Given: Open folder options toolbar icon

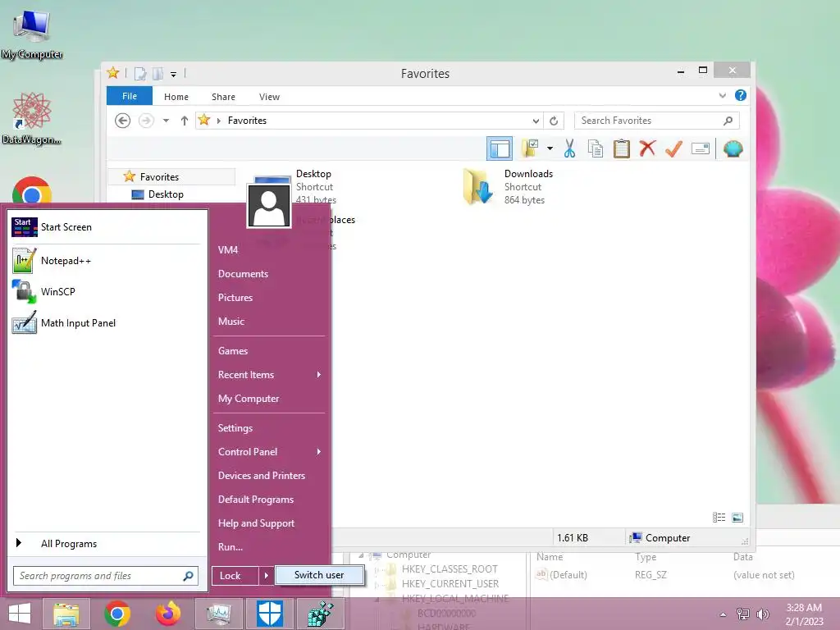Looking at the screenshot, I should [x=531, y=148].
